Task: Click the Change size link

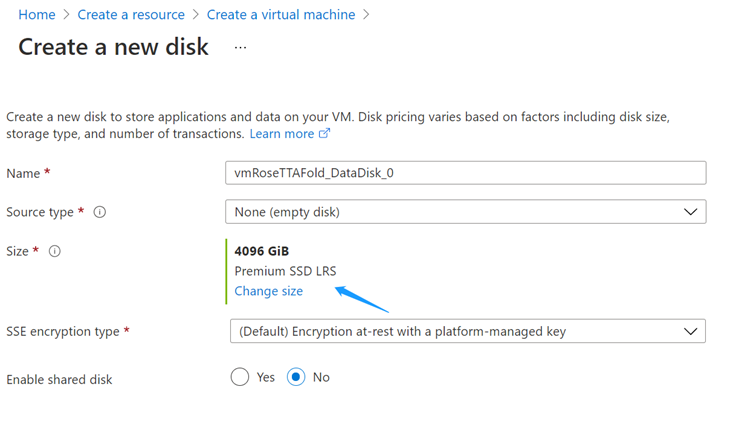Action: point(268,291)
